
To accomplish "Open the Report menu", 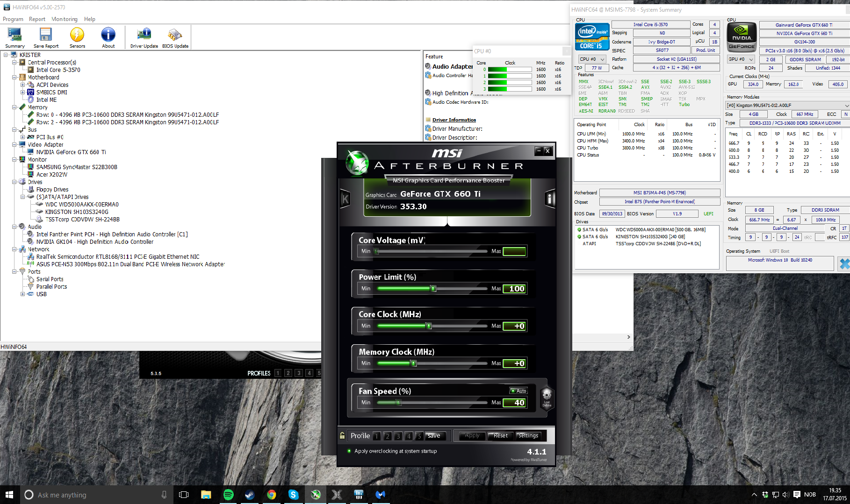I will coord(37,19).
